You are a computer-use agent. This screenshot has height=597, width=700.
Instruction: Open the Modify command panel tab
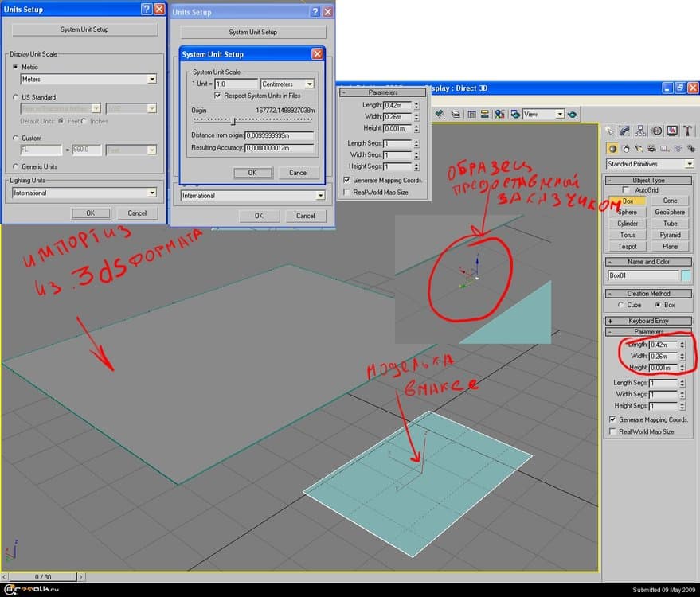(x=625, y=131)
